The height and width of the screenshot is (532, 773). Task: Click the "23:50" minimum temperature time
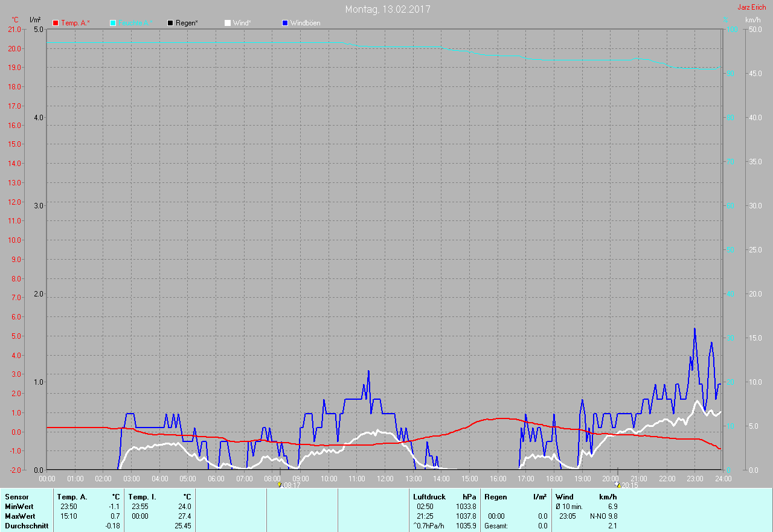tap(69, 507)
